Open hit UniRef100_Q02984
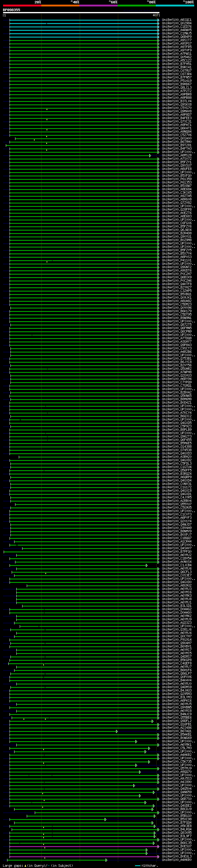The image size is (197, 868). (x=176, y=23)
